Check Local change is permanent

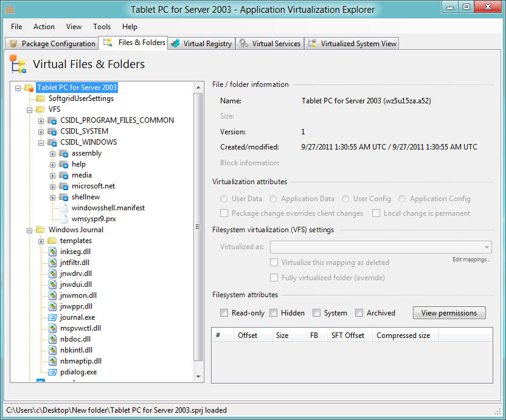(376, 213)
